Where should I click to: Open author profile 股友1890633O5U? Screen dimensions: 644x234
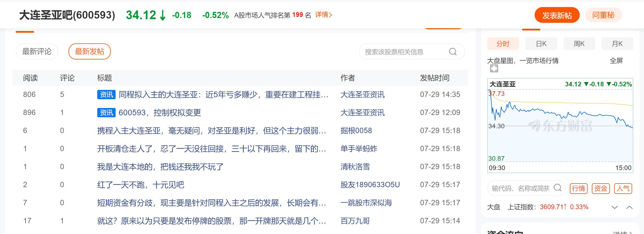pyautogui.click(x=370, y=185)
